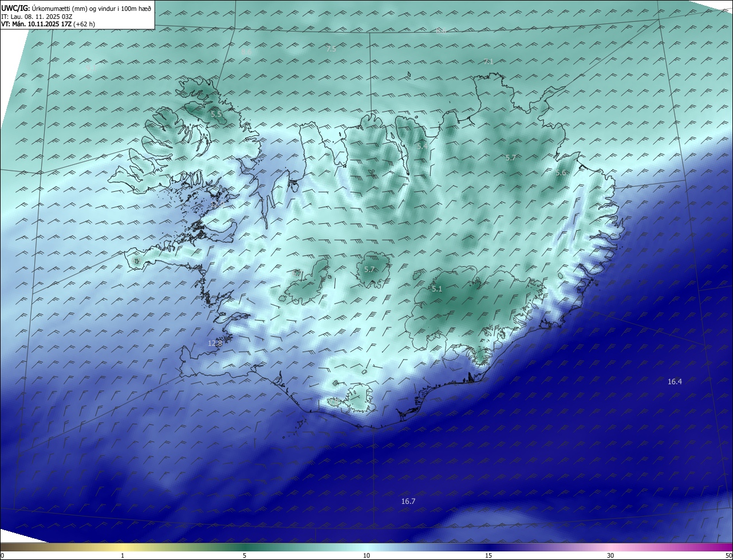733x560 pixels.
Task: Click the colorbar tick label 5
Action: click(x=245, y=555)
